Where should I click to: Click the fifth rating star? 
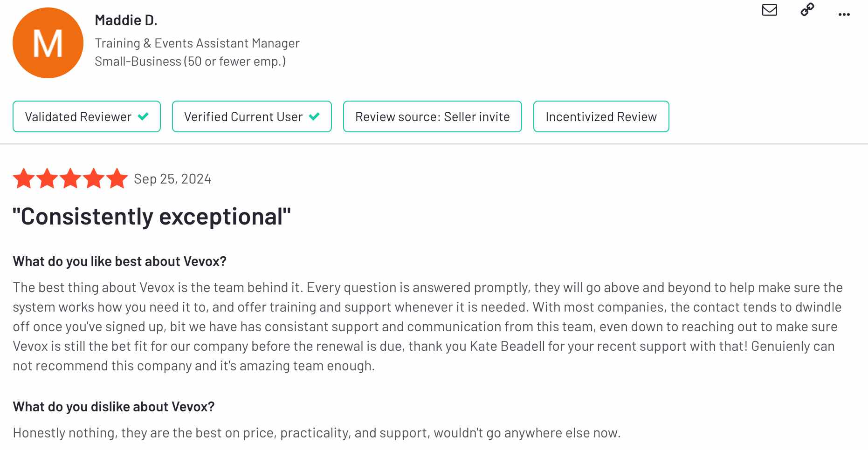click(117, 178)
